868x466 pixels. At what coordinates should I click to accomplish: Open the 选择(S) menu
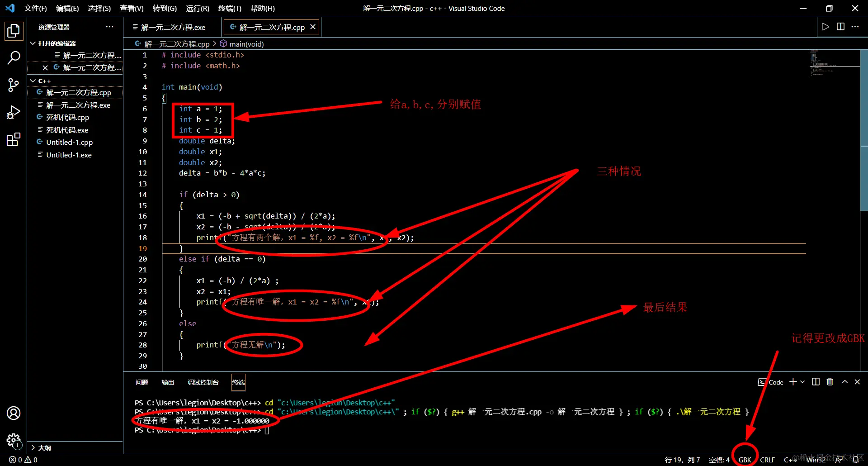point(99,8)
